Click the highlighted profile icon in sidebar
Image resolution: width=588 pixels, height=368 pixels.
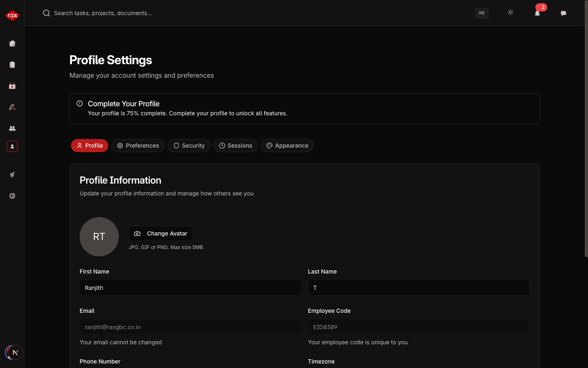[x=12, y=146]
